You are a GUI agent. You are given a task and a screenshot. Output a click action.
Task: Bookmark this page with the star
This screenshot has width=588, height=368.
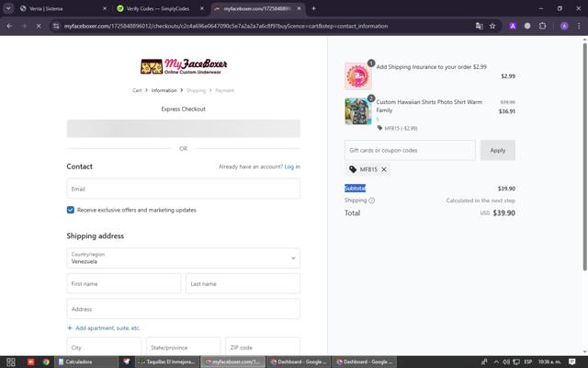click(x=492, y=26)
